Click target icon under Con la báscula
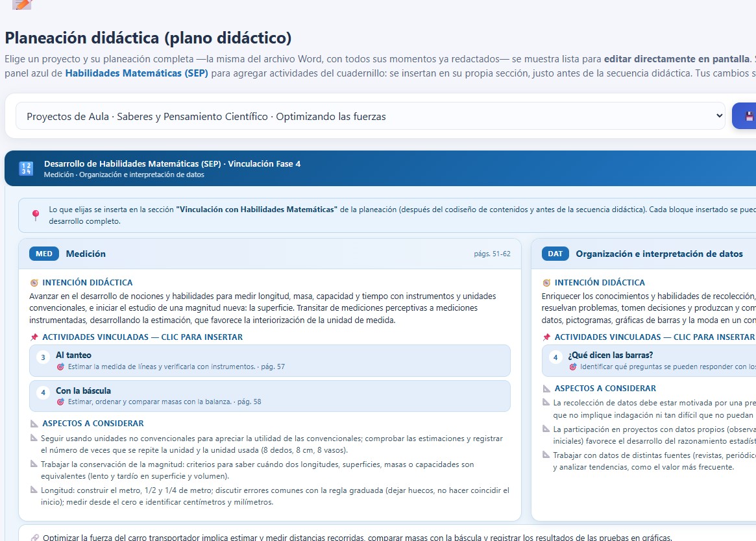756x541 pixels. (x=60, y=402)
